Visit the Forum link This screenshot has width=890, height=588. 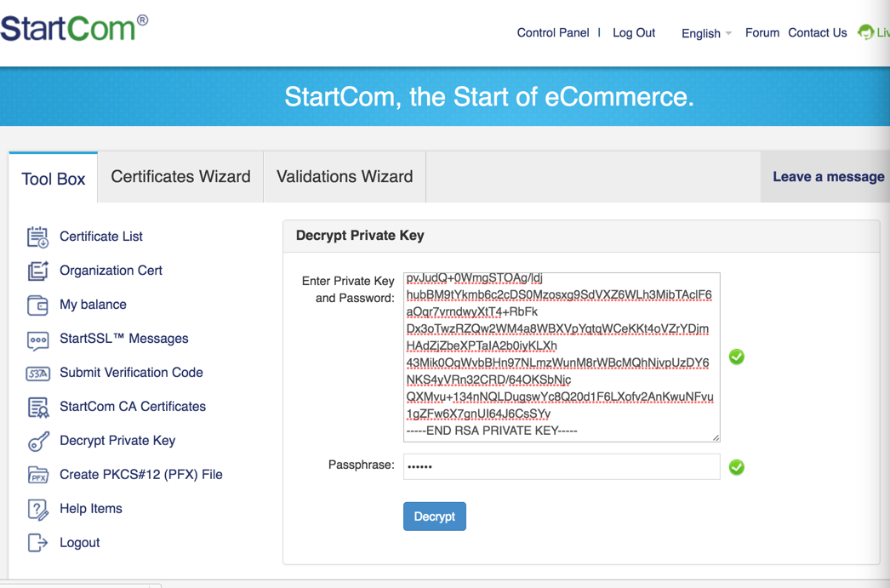762,33
